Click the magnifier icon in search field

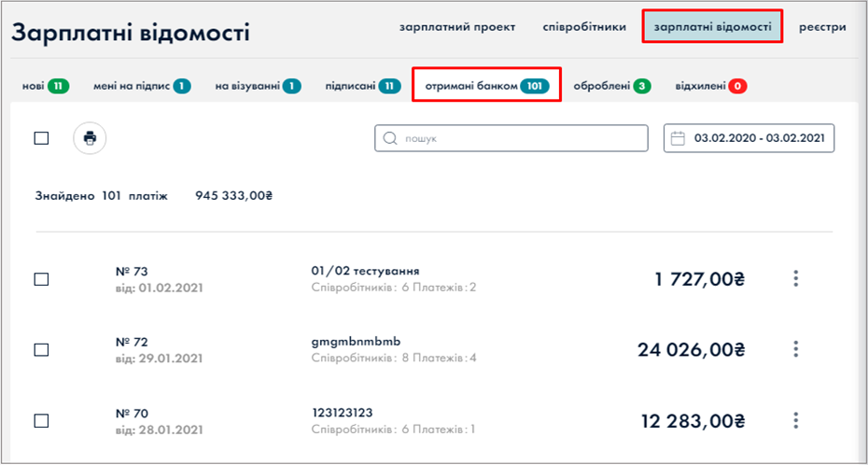(x=390, y=138)
